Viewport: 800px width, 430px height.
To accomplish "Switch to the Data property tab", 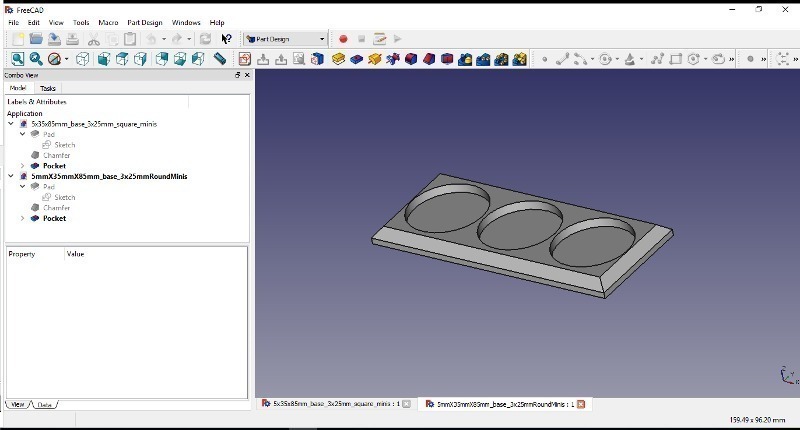I will [x=44, y=405].
